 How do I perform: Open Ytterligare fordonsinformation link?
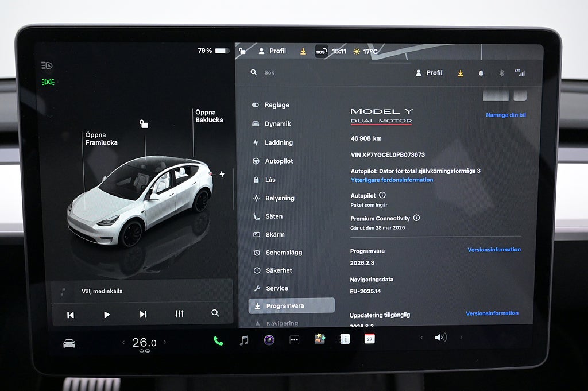coord(392,180)
